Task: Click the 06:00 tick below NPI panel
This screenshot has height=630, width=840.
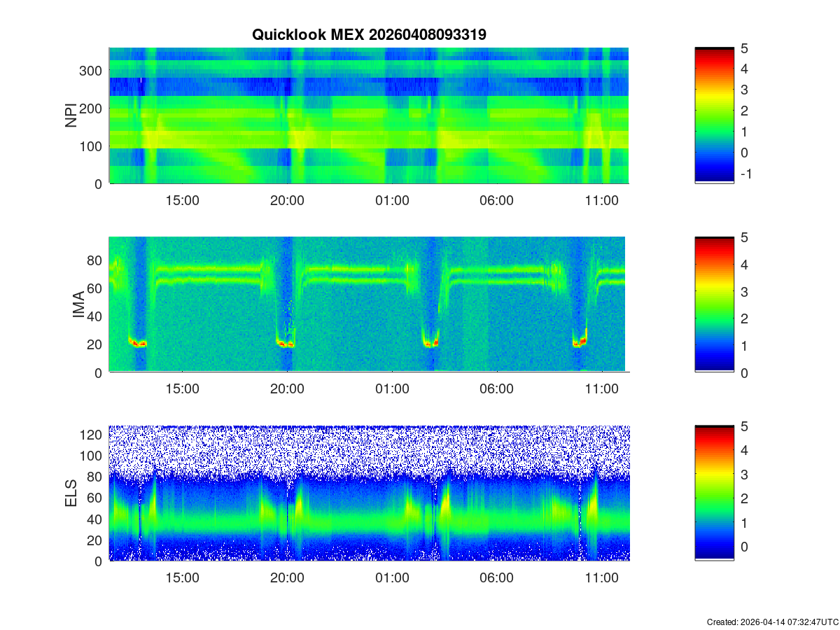Action: click(x=496, y=200)
